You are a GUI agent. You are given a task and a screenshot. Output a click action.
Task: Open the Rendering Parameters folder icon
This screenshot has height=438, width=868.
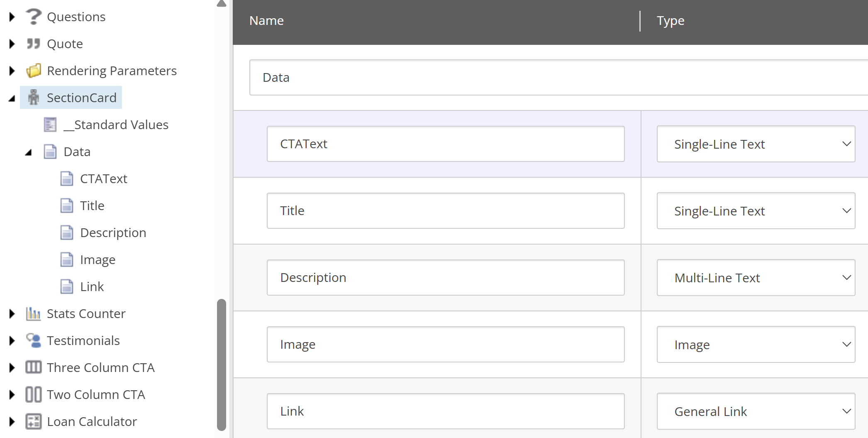34,71
